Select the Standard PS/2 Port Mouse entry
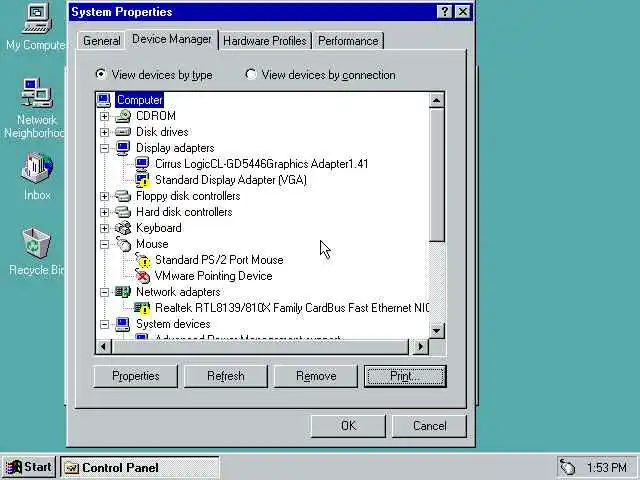Viewport: 640px width, 480px height. tap(219, 260)
